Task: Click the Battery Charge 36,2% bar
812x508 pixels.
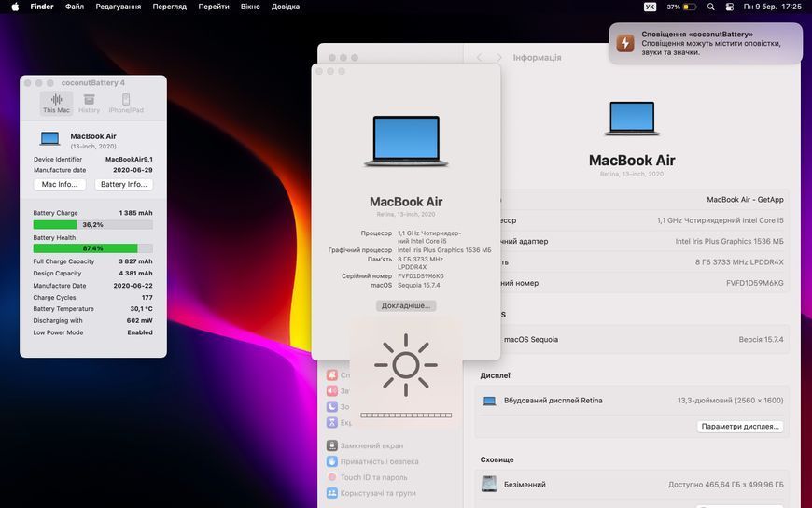Action: (92, 224)
